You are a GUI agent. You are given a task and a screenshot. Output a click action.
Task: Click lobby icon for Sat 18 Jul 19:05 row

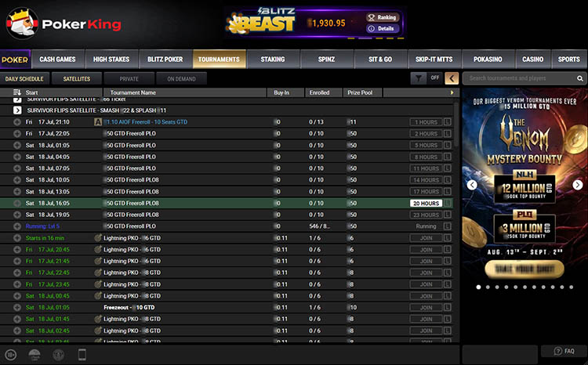[447, 215]
